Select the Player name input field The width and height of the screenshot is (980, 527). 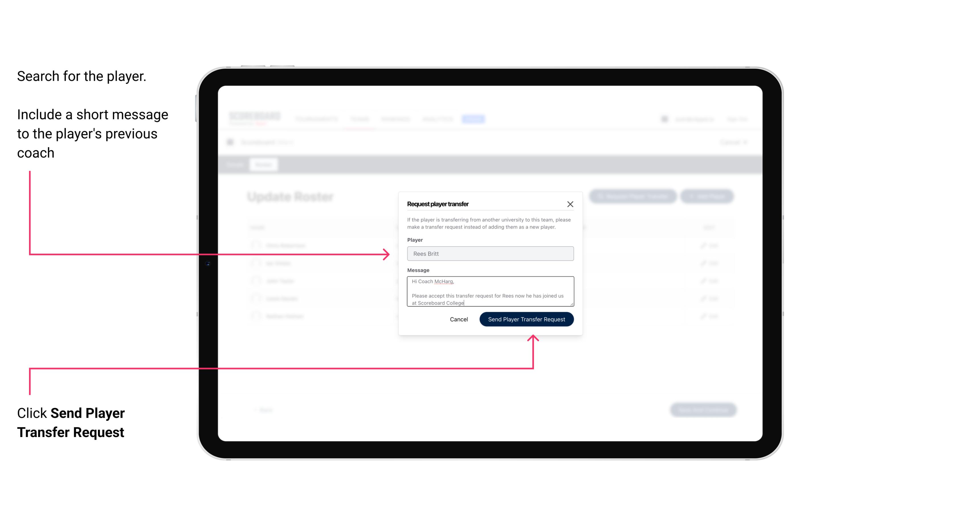[489, 253]
